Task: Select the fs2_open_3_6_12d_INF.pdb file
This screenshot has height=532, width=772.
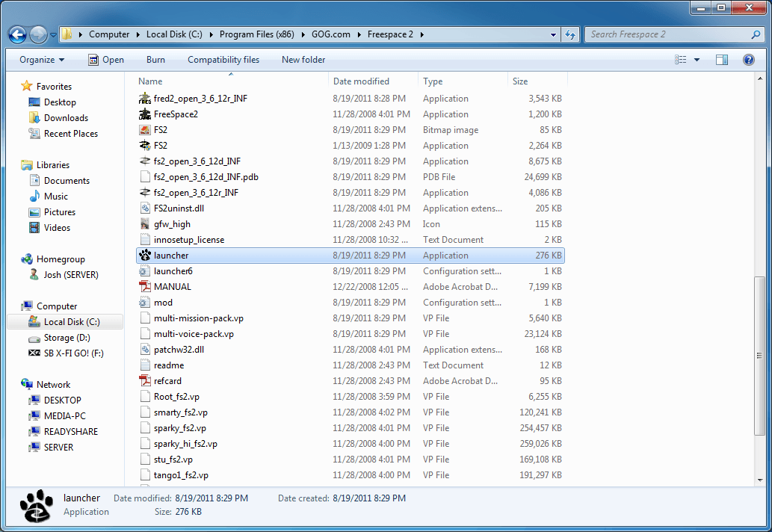Action: (350, 176)
